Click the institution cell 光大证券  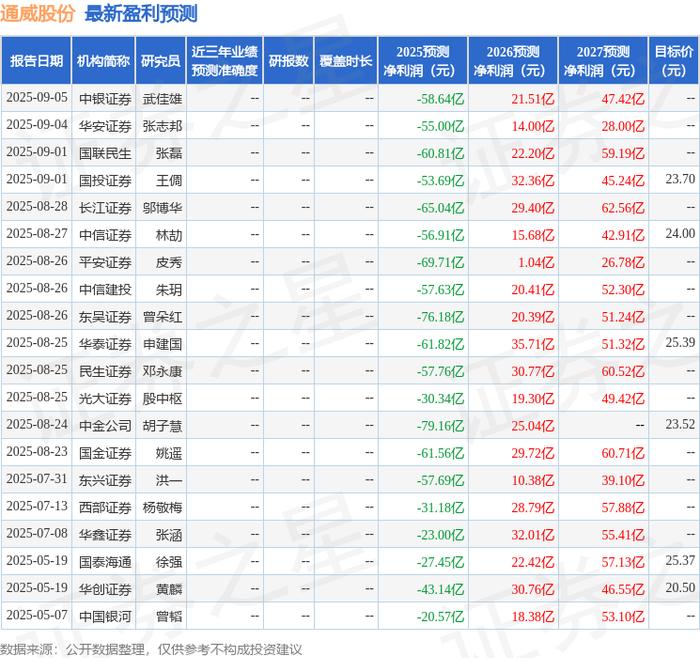105,398
